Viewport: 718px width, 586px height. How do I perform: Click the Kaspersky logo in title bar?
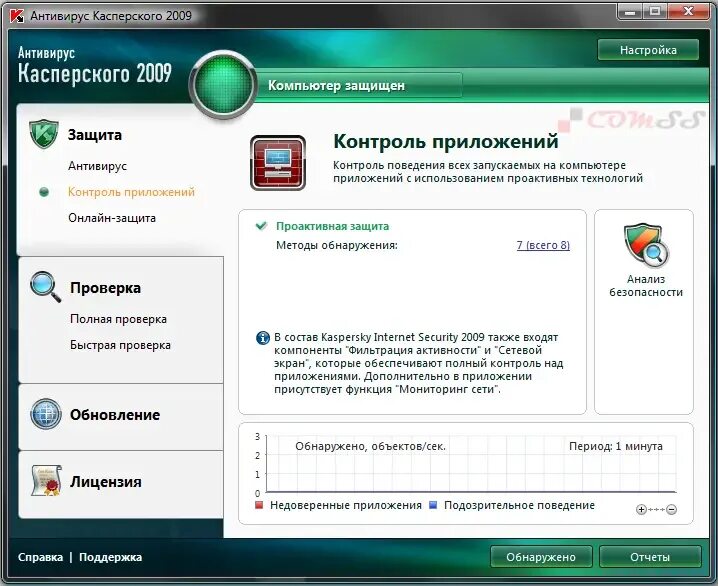click(17, 16)
